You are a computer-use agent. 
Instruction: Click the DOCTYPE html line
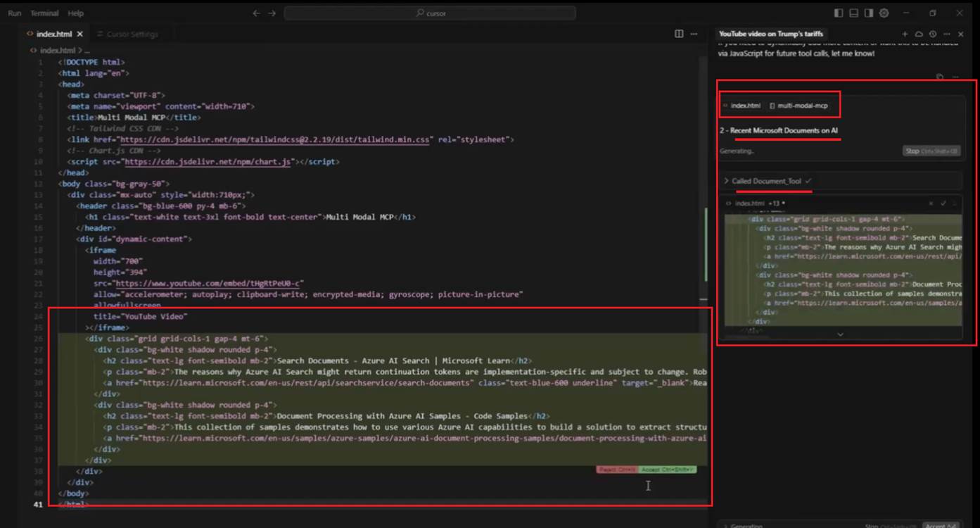pyautogui.click(x=91, y=62)
